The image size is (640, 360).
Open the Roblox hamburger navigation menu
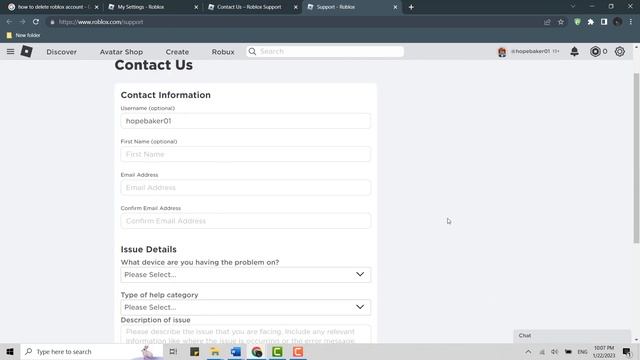[10, 51]
